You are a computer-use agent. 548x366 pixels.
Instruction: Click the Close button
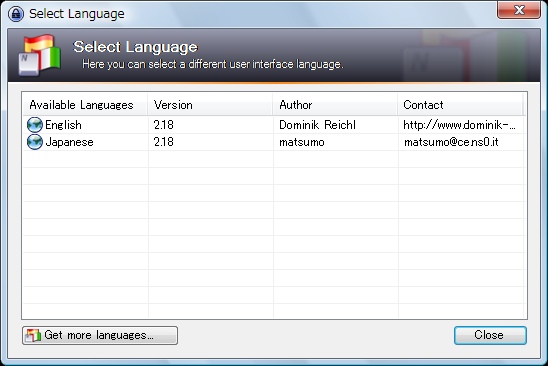point(490,335)
